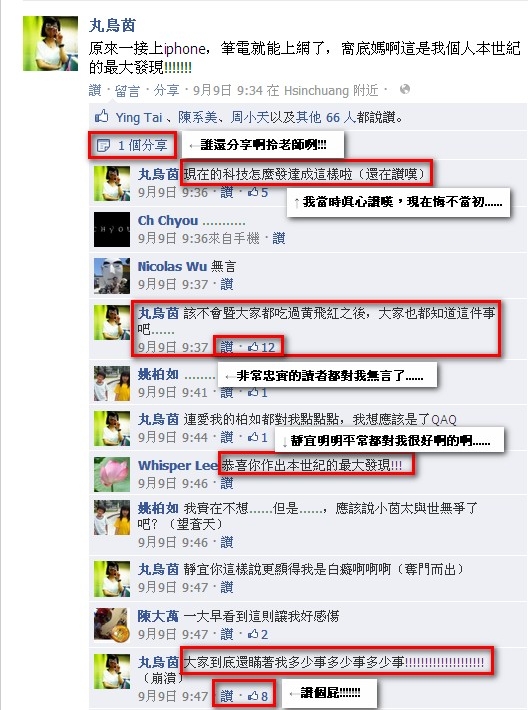The height and width of the screenshot is (710, 528).
Task: Click 分享 under the main post
Action: coord(166,90)
